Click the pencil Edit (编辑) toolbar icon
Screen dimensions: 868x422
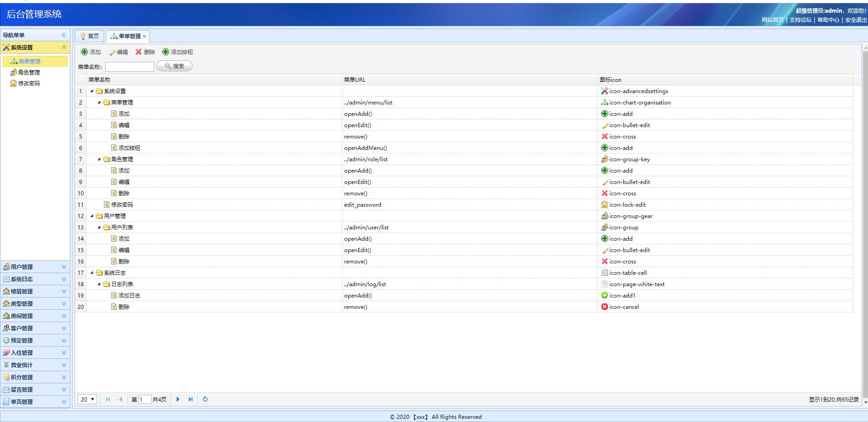pyautogui.click(x=113, y=52)
